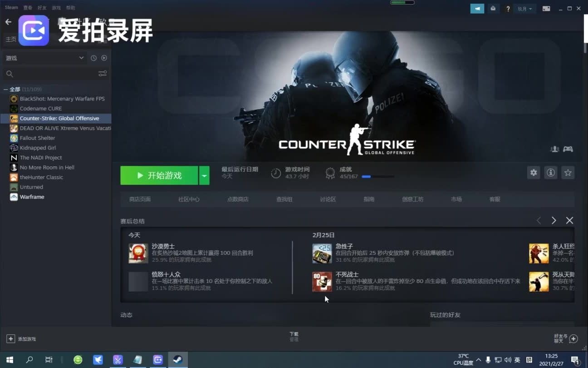The height and width of the screenshot is (368, 588).
Task: Open the 玖月 account dropdown
Action: click(525, 8)
